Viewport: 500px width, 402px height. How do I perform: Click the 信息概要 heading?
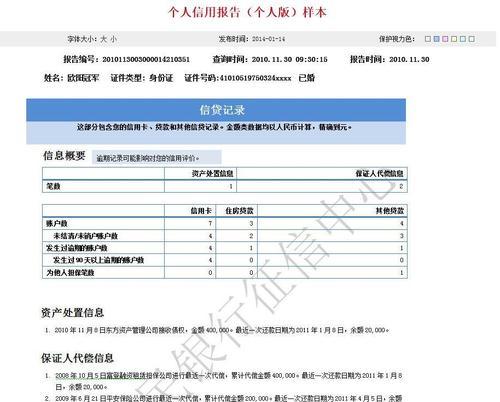[64, 156]
